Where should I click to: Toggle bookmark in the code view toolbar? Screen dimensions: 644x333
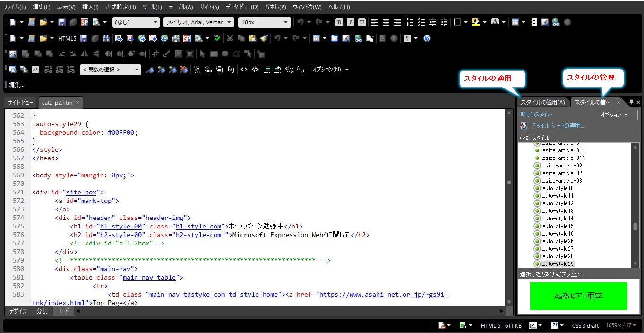pyautogui.click(x=150, y=70)
